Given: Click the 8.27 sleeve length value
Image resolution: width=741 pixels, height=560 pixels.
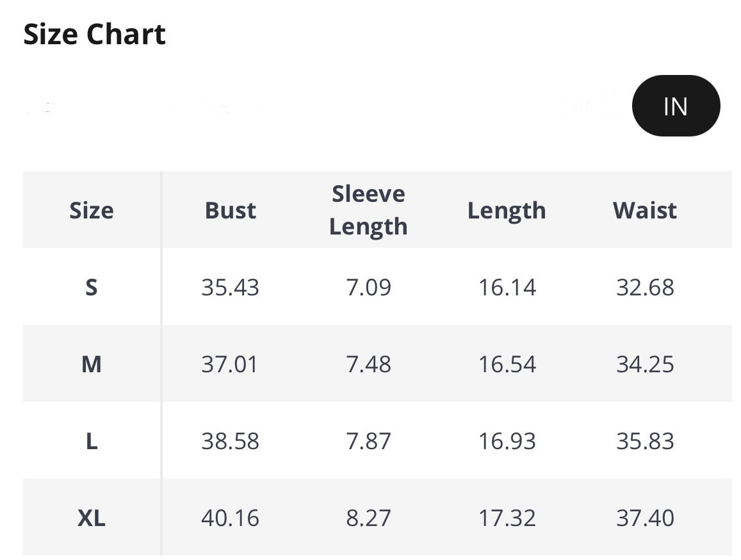Looking at the screenshot, I should 368,518.
